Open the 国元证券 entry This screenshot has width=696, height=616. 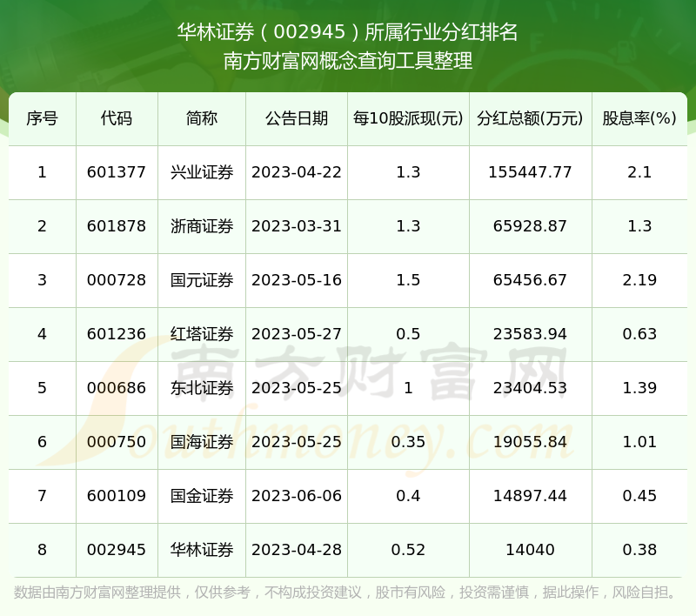click(x=202, y=280)
